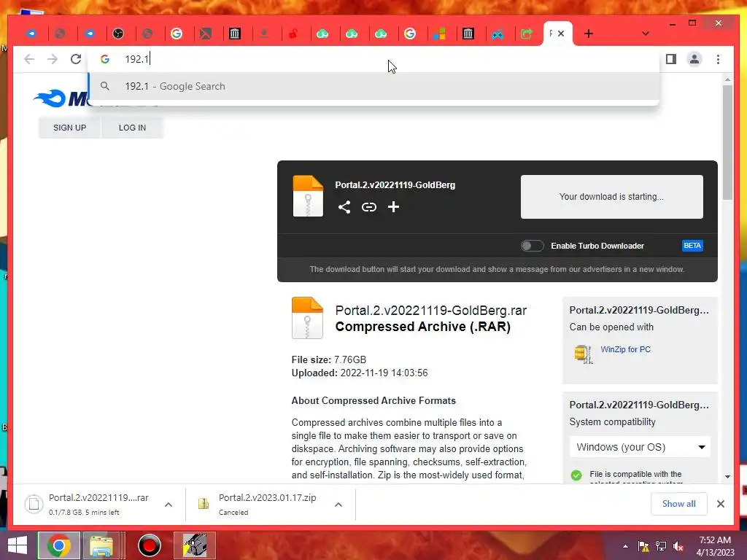Click the share icon for Portal.2 file
Screen dimensions: 747x560
tap(344, 206)
